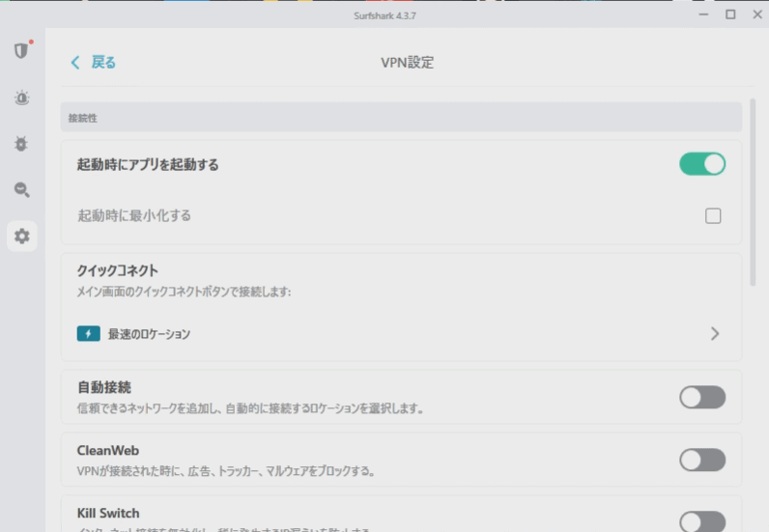Turn on the CleanWeb toggle
Image resolution: width=769 pixels, height=532 pixels.
[702, 460]
